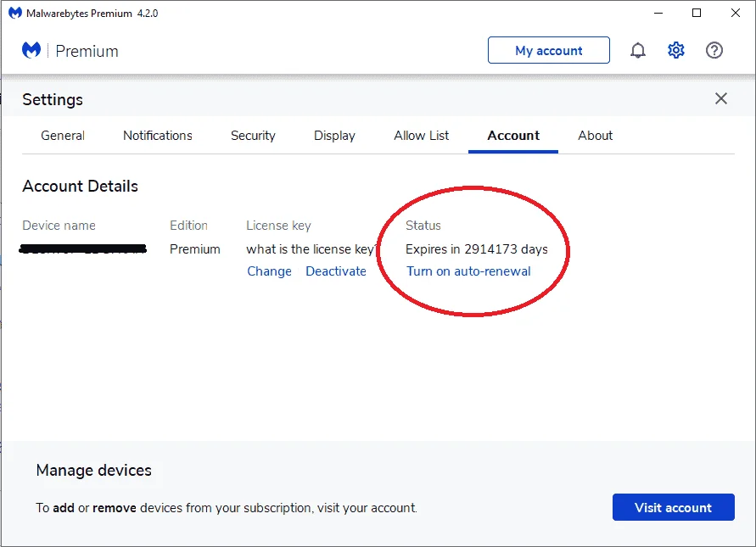Click the 'Status' column label
Screen dimensions: 756x547
[423, 226]
